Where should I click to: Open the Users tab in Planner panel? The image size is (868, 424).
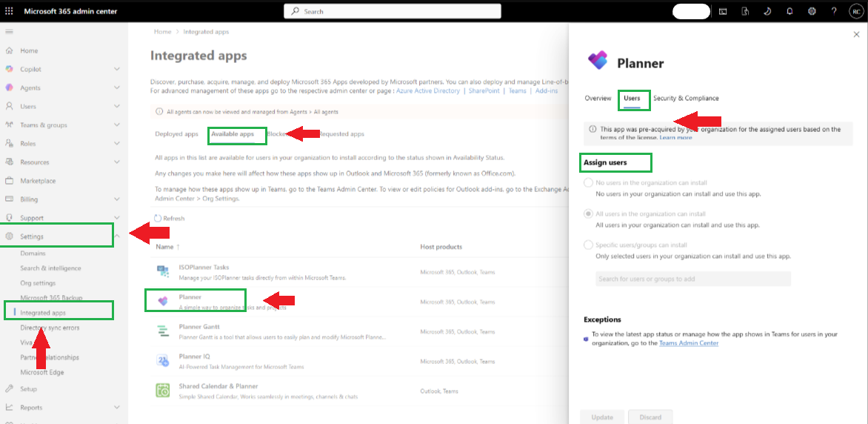coord(632,98)
